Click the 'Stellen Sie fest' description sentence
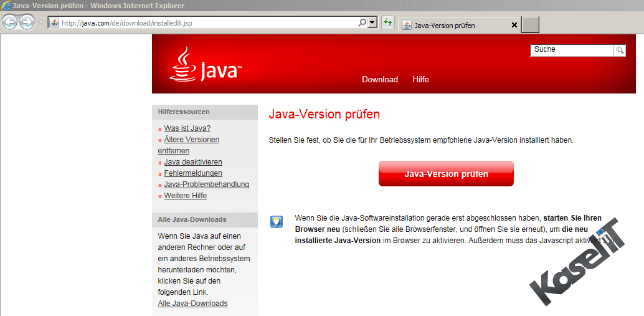Viewport: 644px width, 316px height. tap(421, 140)
